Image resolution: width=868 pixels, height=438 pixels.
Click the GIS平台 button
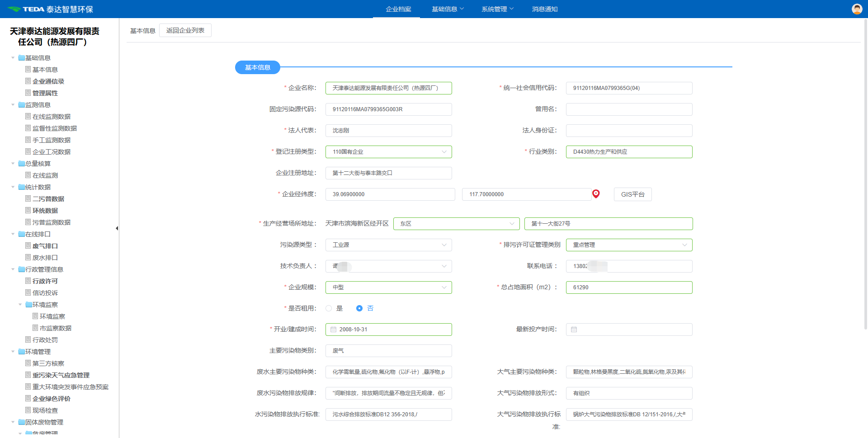[632, 194]
